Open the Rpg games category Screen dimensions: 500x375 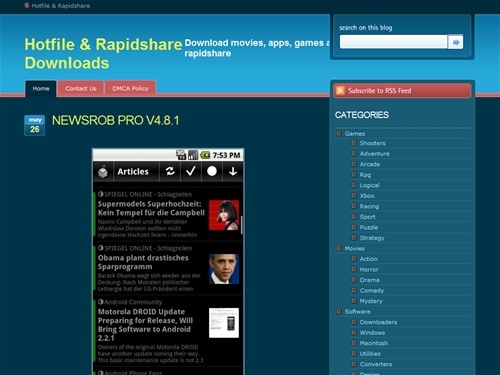(365, 175)
